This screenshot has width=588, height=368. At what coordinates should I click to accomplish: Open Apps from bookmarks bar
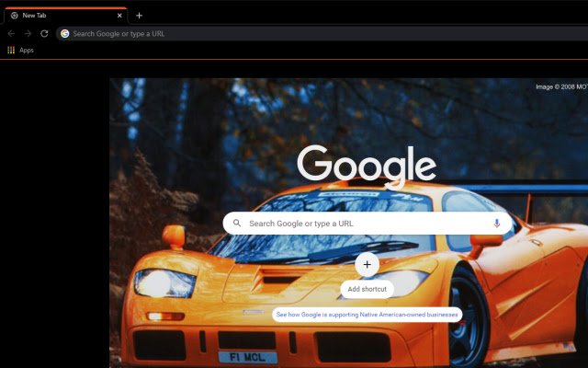click(x=21, y=50)
